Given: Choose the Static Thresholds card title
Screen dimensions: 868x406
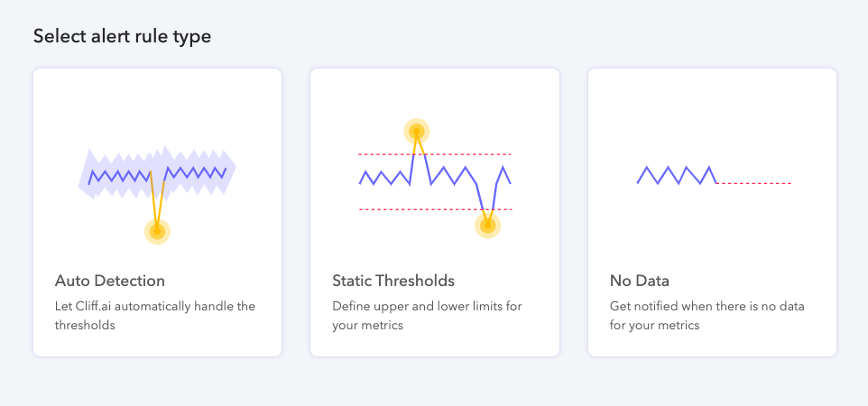Looking at the screenshot, I should pyautogui.click(x=393, y=281).
